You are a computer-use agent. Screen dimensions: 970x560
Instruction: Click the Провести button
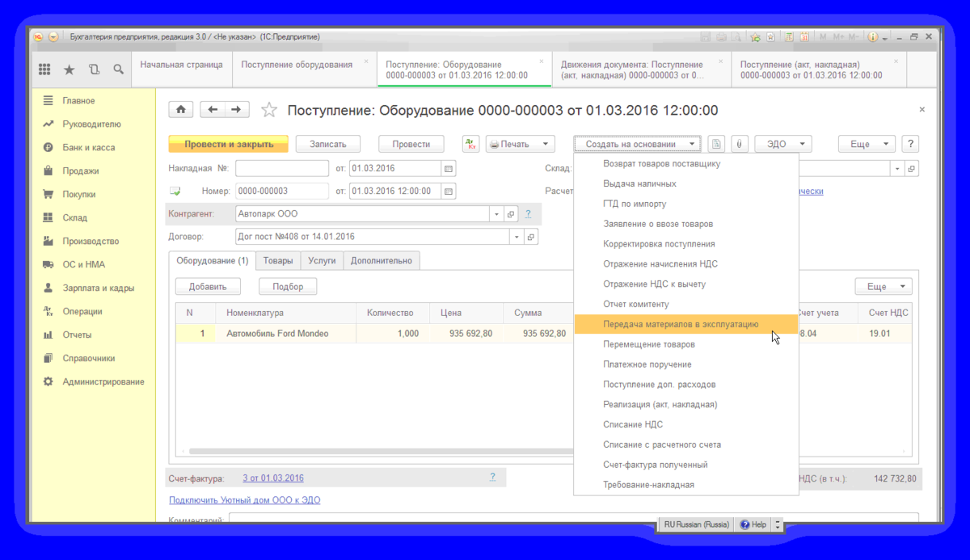[411, 144]
